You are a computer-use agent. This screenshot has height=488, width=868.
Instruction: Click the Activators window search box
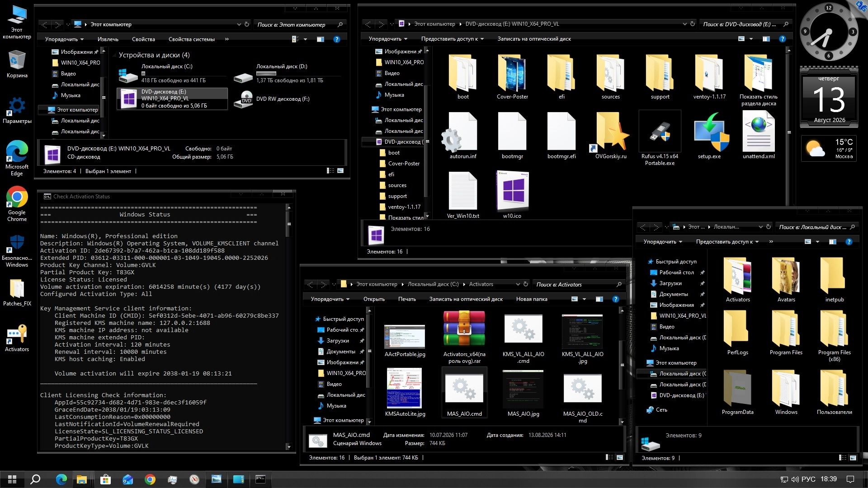[579, 284]
